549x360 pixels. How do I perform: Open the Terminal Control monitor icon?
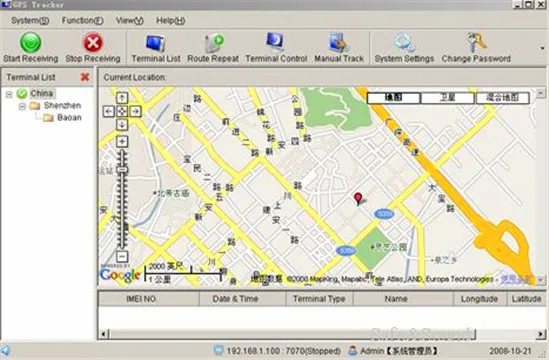[275, 42]
